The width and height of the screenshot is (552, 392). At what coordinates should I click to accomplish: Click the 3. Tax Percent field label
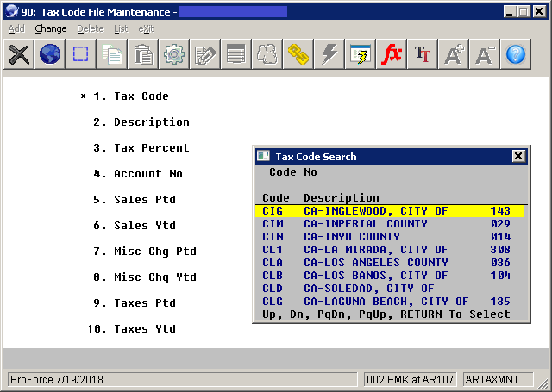tap(141, 148)
